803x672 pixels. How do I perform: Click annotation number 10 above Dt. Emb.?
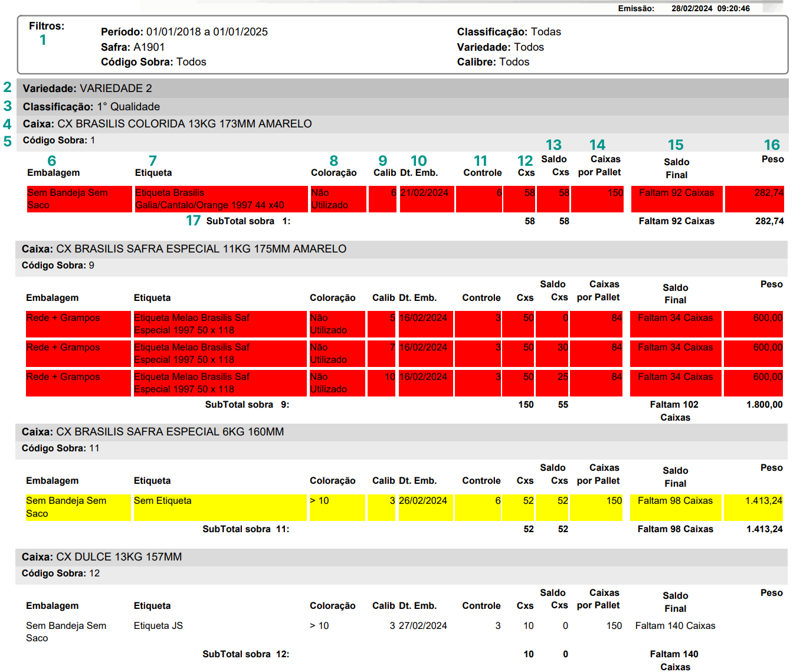tap(419, 161)
